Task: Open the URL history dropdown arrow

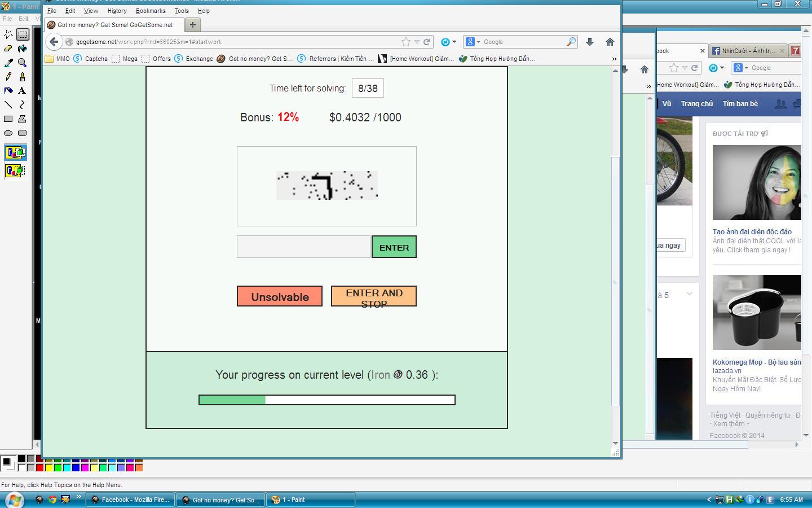Action: click(417, 42)
